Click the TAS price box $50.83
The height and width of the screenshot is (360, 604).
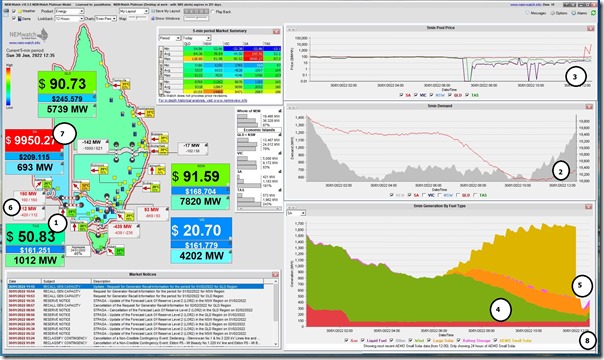(35, 236)
